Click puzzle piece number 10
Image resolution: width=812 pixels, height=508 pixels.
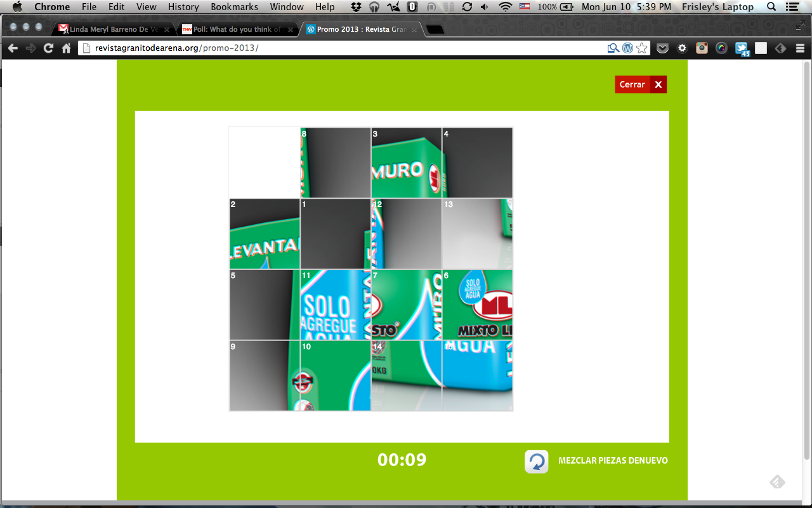tap(336, 376)
